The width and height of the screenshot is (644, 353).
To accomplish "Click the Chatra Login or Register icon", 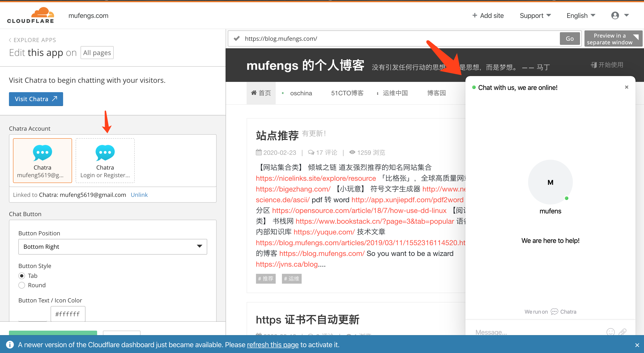I will 105,153.
